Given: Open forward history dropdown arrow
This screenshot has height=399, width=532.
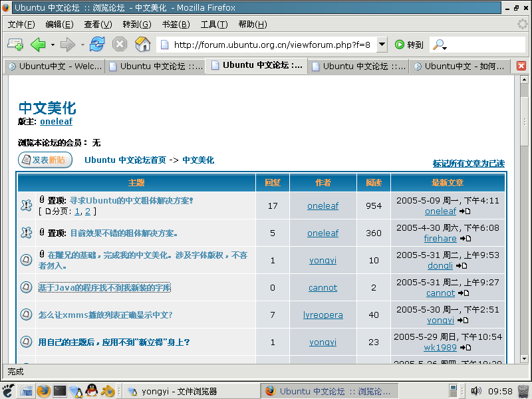Looking at the screenshot, I should 82,45.
